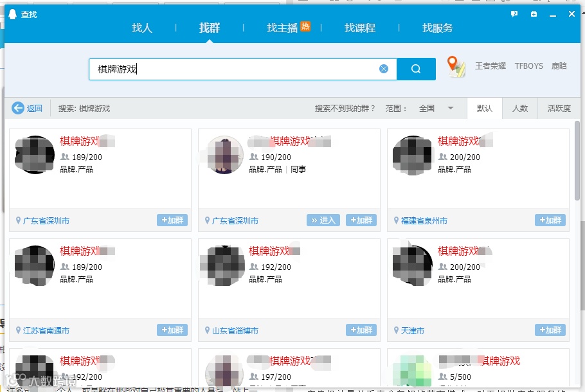Switch to the 找人 tab
Screen dimensions: 585x392
point(142,28)
